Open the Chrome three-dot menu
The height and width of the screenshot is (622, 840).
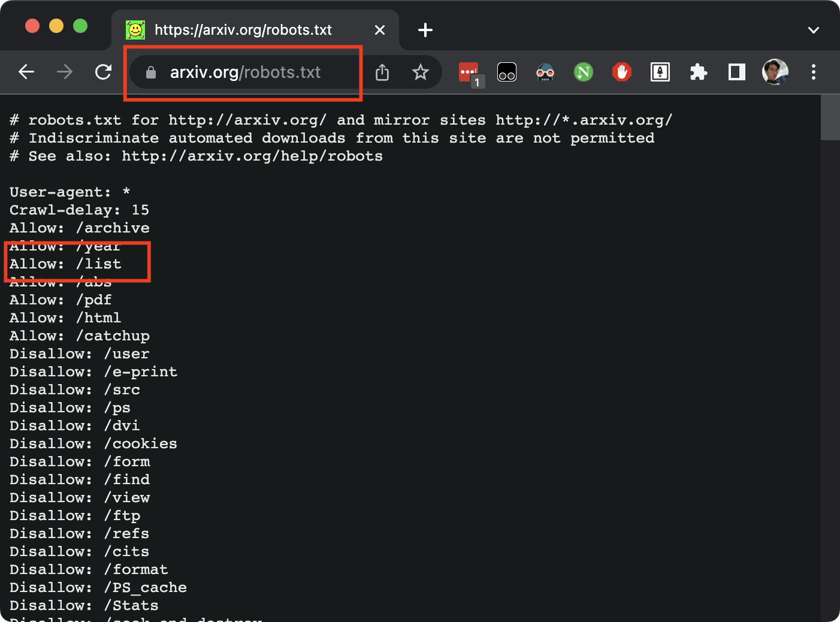coord(814,73)
